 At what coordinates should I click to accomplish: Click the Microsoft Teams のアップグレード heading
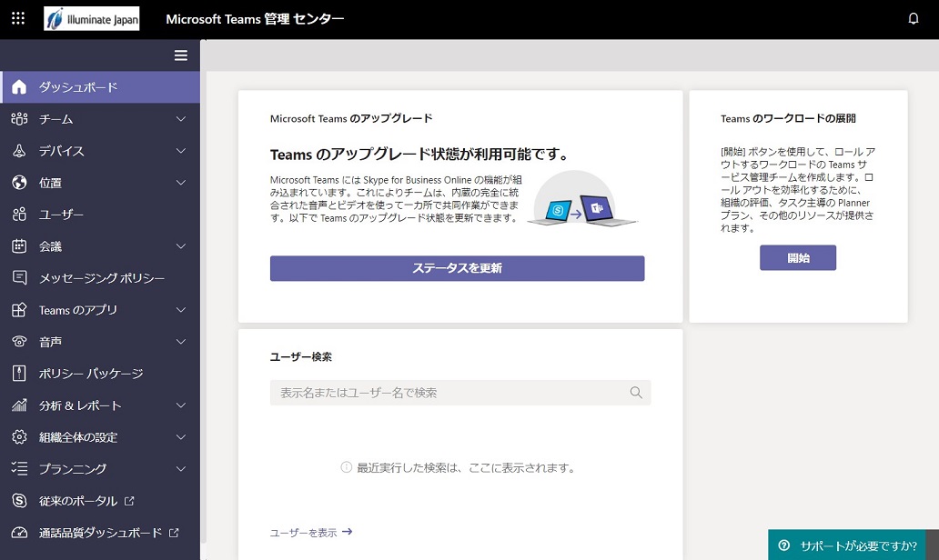(x=351, y=118)
